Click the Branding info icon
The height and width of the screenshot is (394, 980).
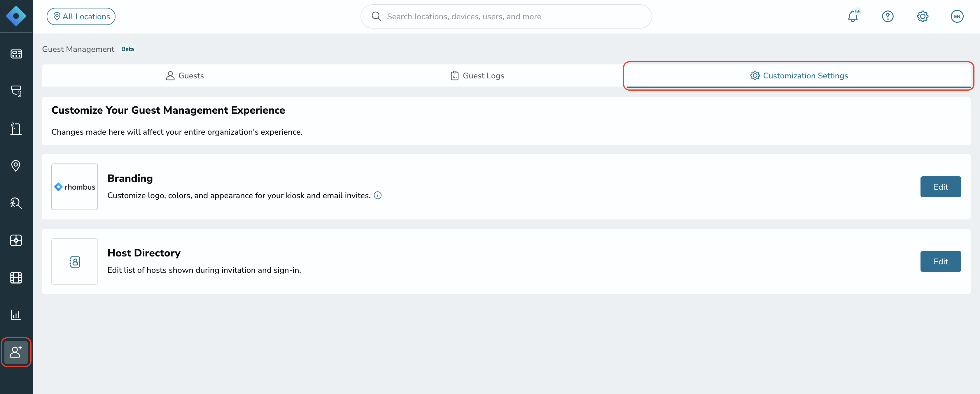[x=378, y=195]
